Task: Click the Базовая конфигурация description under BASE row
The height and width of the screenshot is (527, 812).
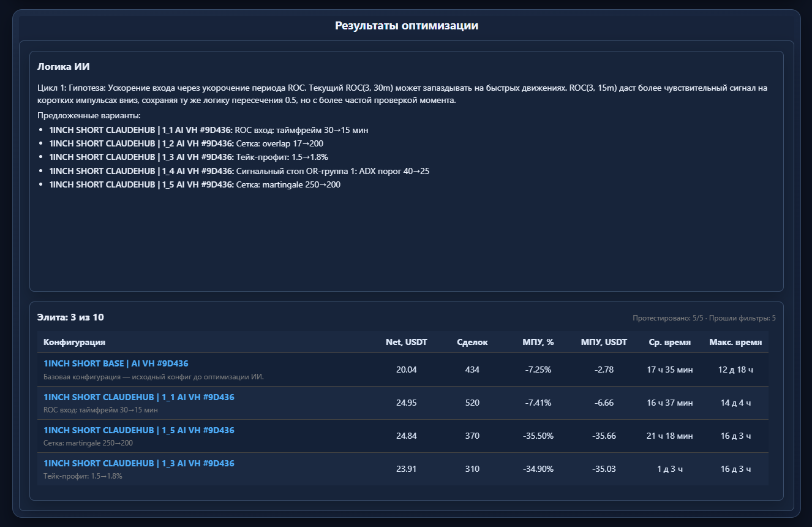Action: pos(154,377)
